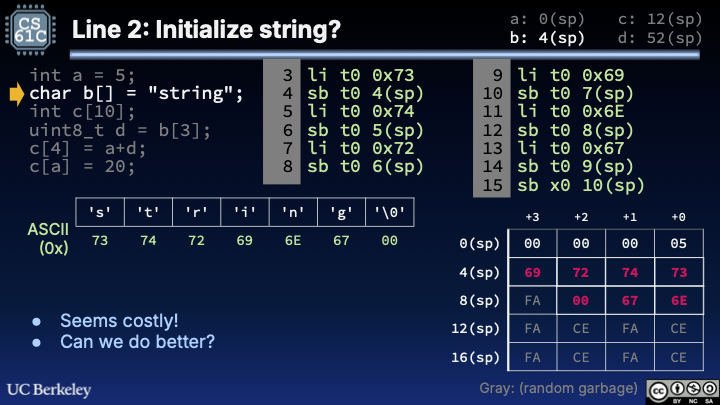Click the "Gray: (random garbage)" note
The height and width of the screenshot is (405, 720).
coord(558,387)
